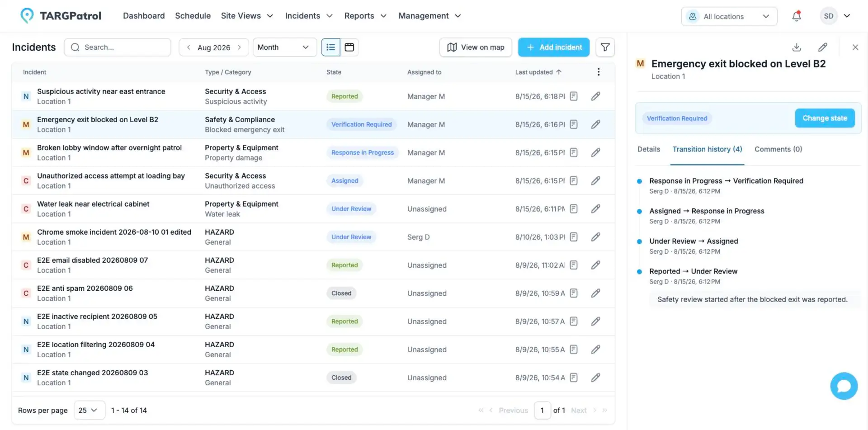Viewport: 868px width, 430px height.
Task: Expand the All locations selector
Action: pyautogui.click(x=729, y=16)
